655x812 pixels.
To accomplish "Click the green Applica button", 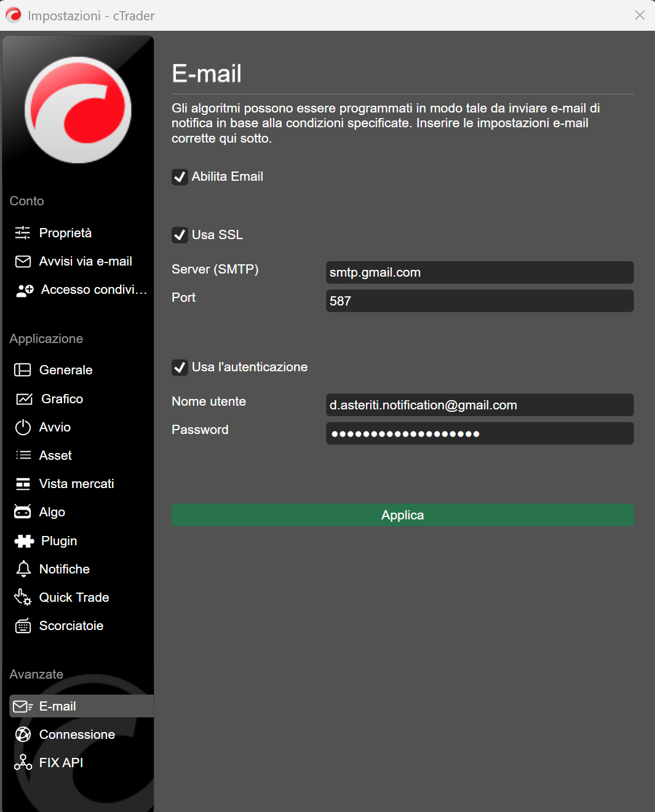I will point(403,515).
